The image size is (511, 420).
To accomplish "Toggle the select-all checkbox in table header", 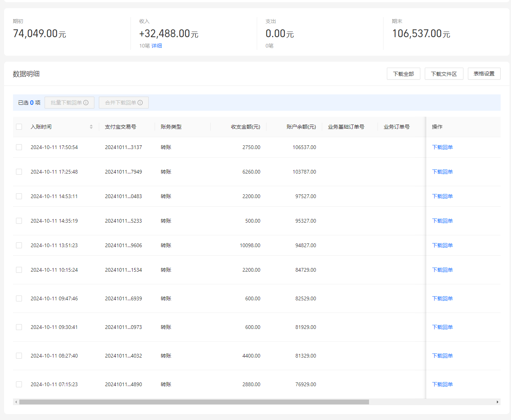I will point(19,127).
